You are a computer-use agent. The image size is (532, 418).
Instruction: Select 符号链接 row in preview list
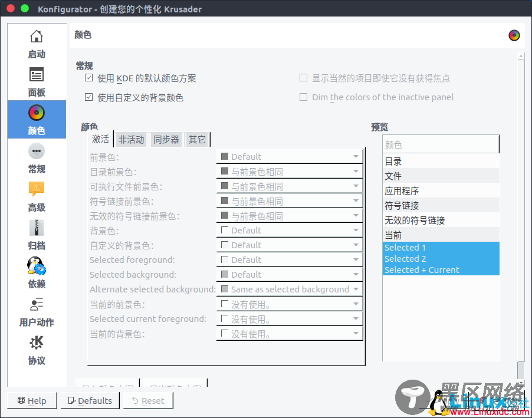point(441,205)
